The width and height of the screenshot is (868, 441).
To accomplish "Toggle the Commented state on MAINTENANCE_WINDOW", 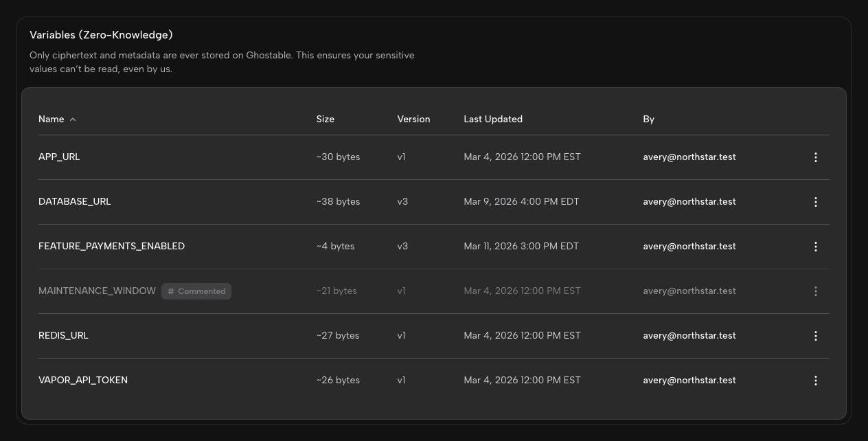I will coord(196,291).
